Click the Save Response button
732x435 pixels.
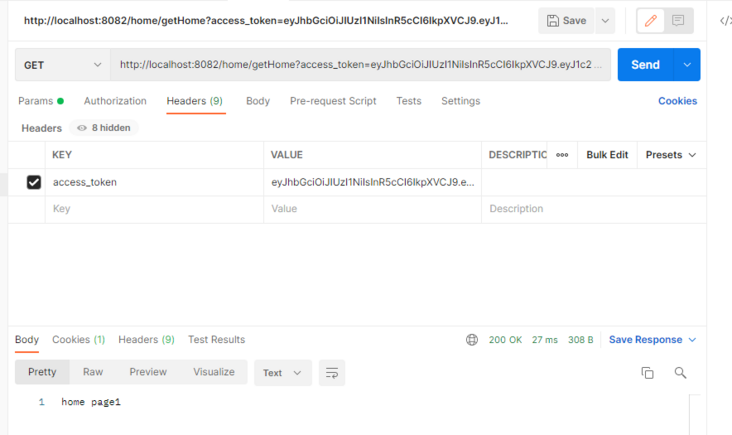tap(645, 340)
